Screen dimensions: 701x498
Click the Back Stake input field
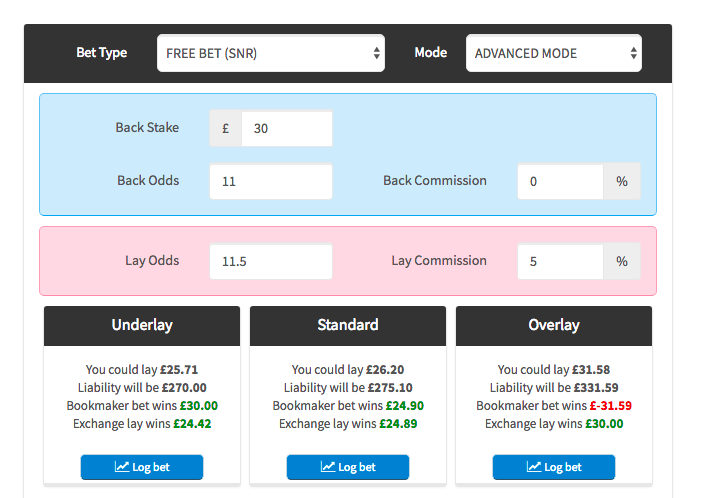287,128
